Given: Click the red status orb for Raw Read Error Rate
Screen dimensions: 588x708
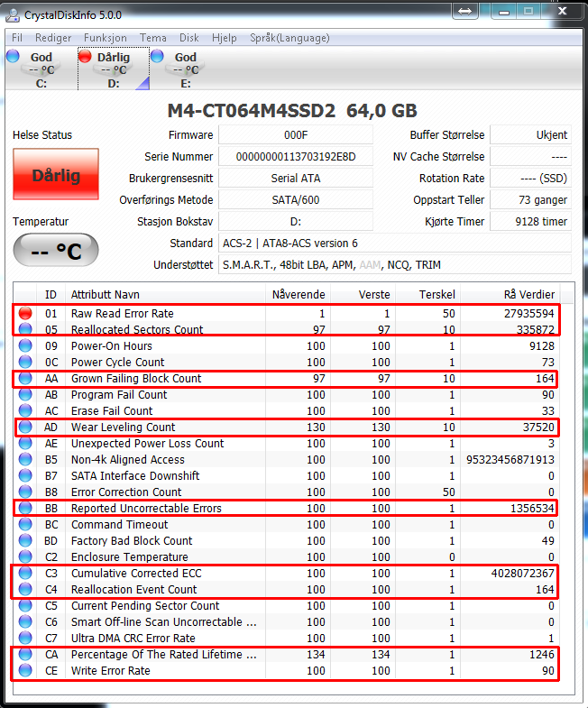Looking at the screenshot, I should point(25,313).
